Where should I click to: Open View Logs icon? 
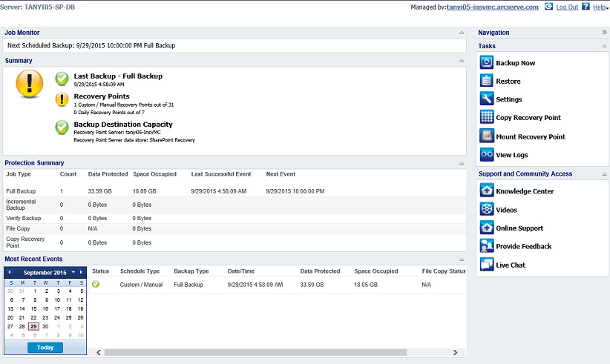487,154
